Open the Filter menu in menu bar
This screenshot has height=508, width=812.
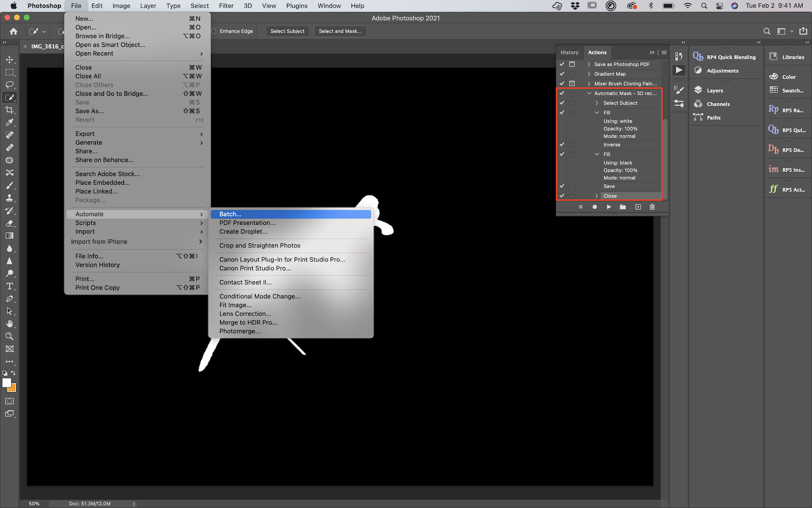point(226,6)
